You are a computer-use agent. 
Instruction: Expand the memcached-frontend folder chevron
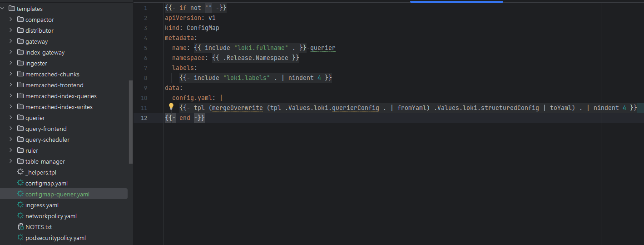(x=11, y=85)
